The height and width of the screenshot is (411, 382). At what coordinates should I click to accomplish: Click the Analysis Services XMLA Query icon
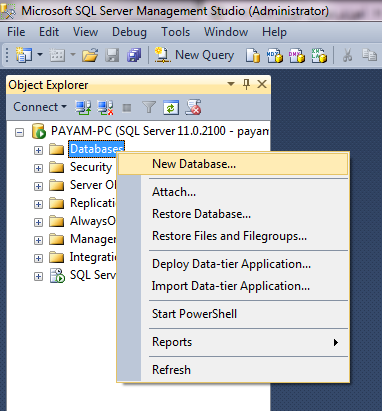pyautogui.click(x=319, y=55)
